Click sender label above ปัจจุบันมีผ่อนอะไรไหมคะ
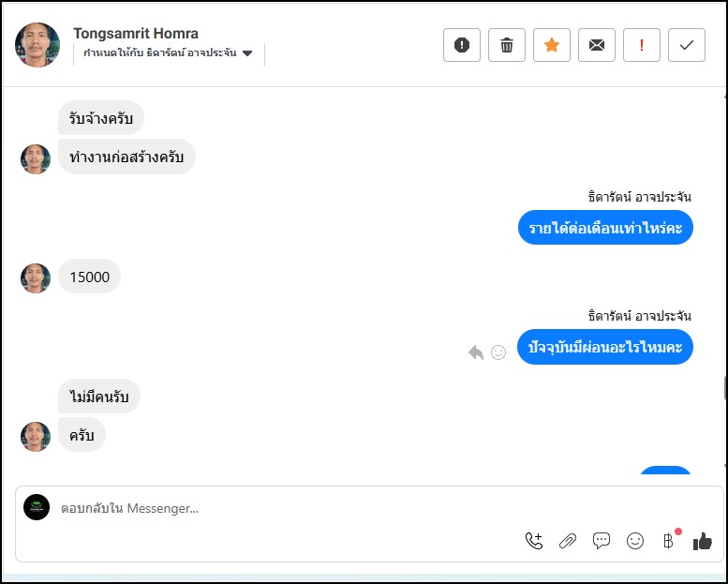This screenshot has width=728, height=584. pos(639,317)
